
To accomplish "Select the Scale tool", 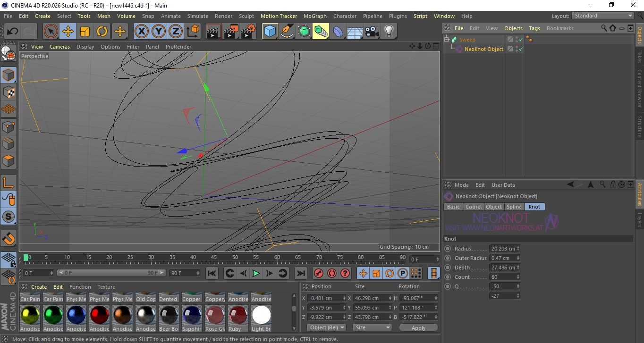I will [x=85, y=32].
